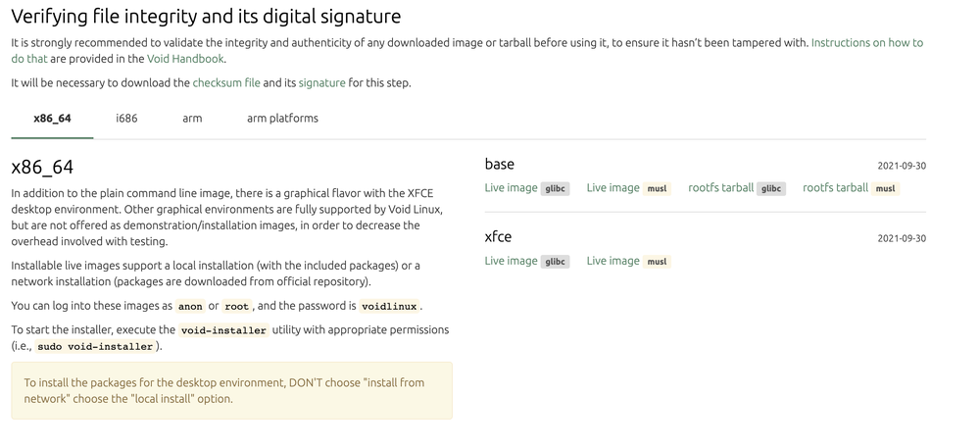The height and width of the screenshot is (448, 980).
Task: Click the base flavor heading
Action: coord(499,164)
